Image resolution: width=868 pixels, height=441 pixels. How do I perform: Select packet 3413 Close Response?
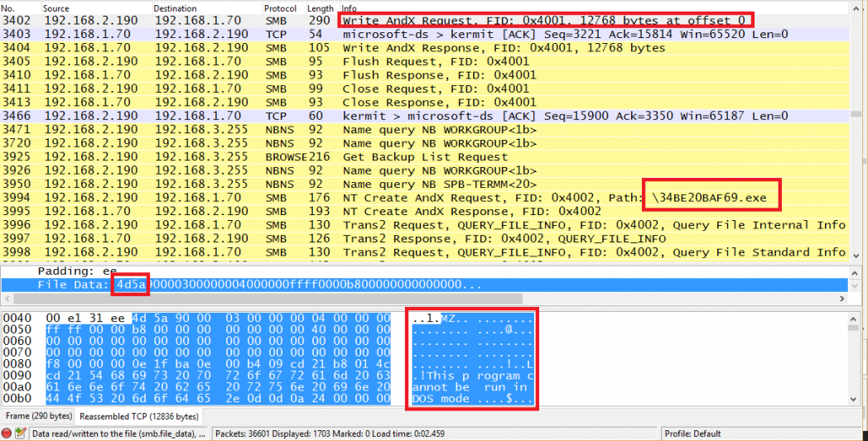click(425, 102)
